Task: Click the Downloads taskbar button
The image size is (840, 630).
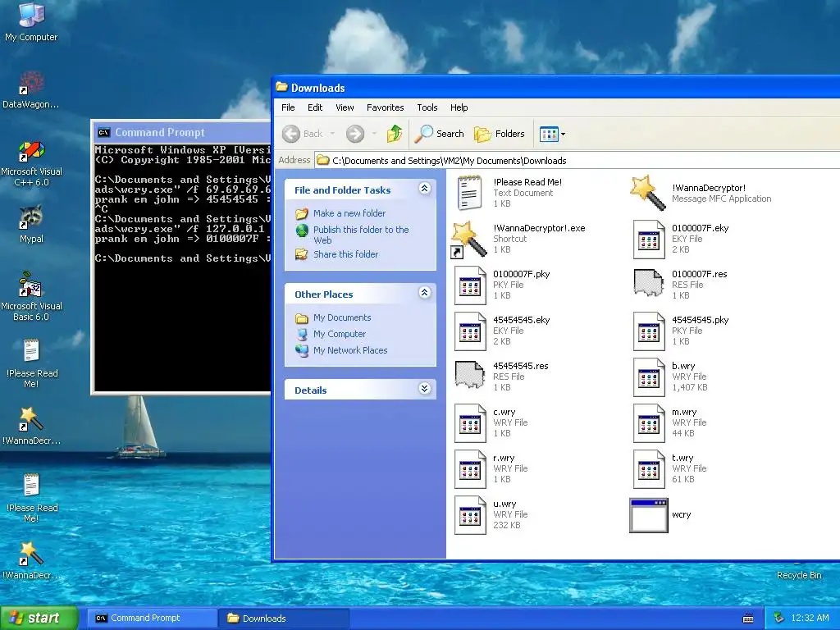Action: [284, 618]
